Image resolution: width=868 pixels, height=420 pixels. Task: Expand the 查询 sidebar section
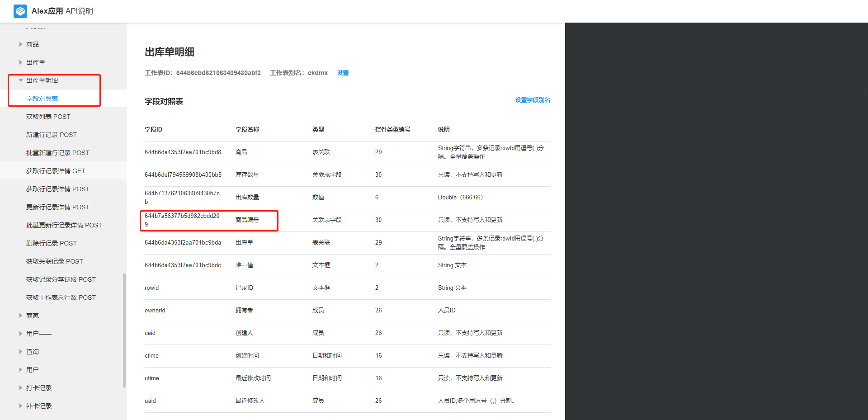21,352
